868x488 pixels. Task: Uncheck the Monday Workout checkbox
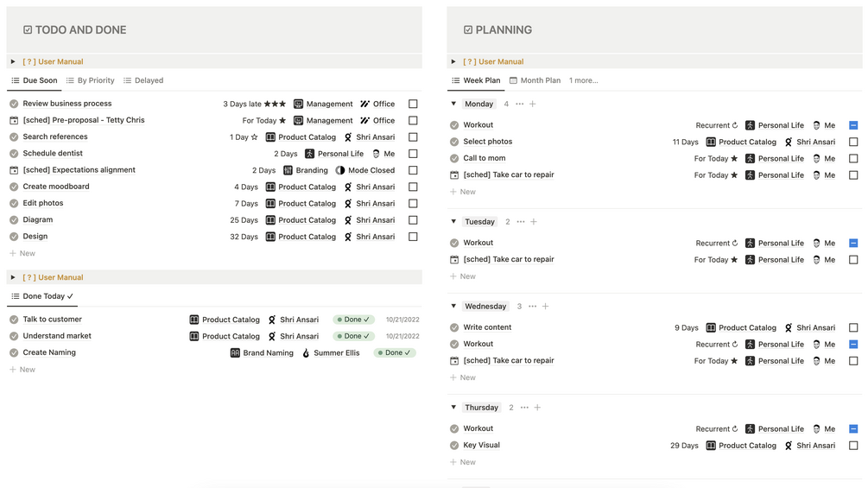tap(853, 125)
